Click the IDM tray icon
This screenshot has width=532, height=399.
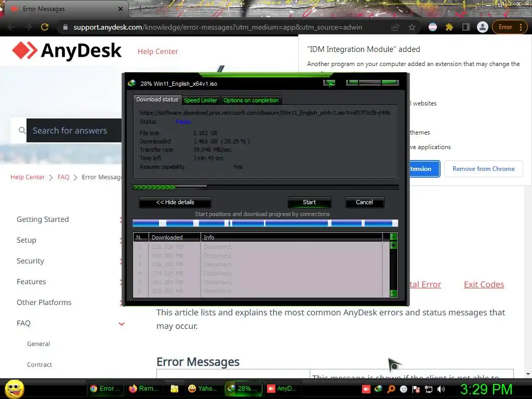(x=379, y=389)
